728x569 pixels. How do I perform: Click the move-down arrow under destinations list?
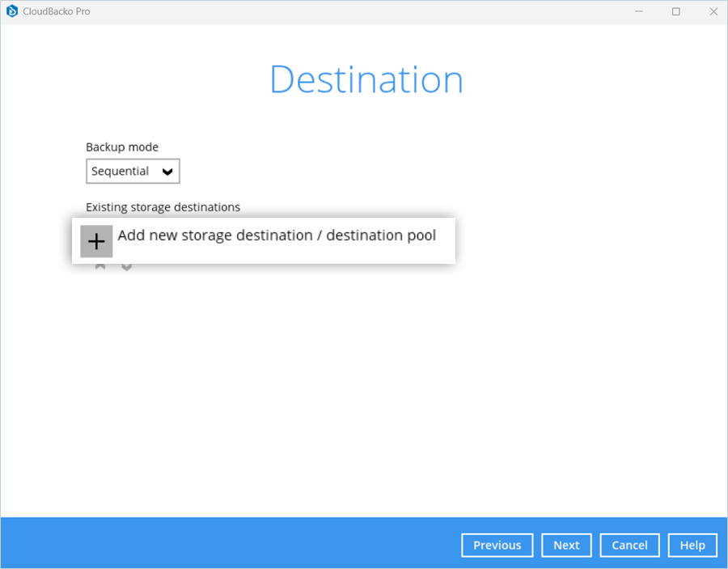click(127, 266)
